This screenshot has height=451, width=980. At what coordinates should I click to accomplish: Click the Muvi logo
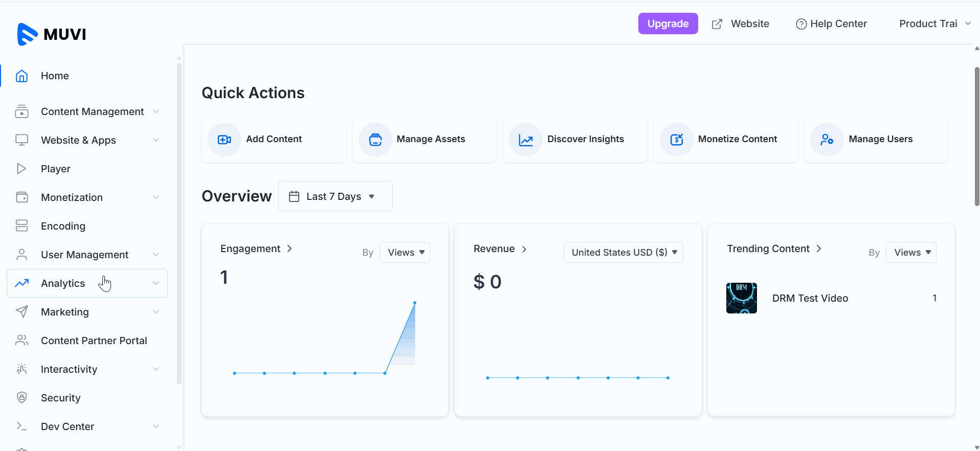coord(51,34)
